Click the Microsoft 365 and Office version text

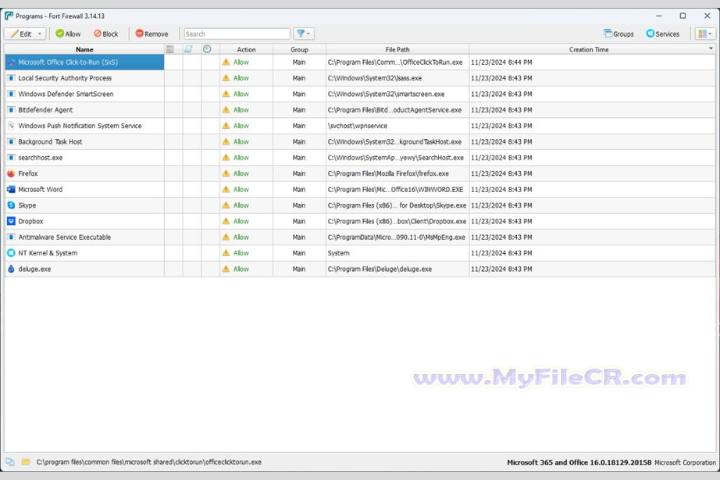[x=579, y=463]
